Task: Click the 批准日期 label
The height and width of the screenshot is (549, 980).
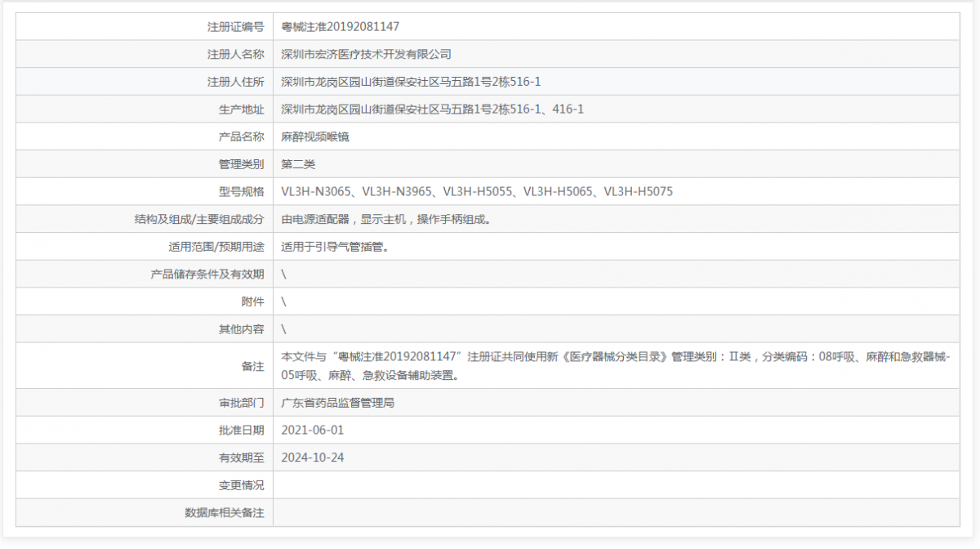Action: coord(242,430)
